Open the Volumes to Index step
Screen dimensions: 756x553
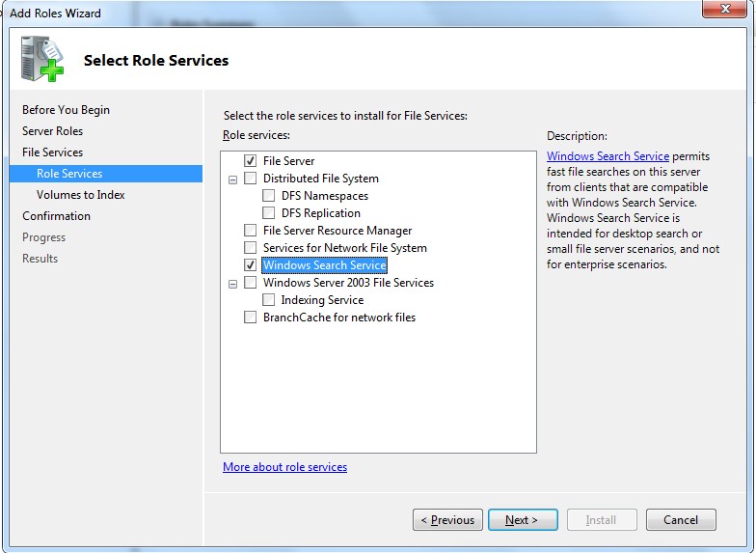(x=81, y=195)
